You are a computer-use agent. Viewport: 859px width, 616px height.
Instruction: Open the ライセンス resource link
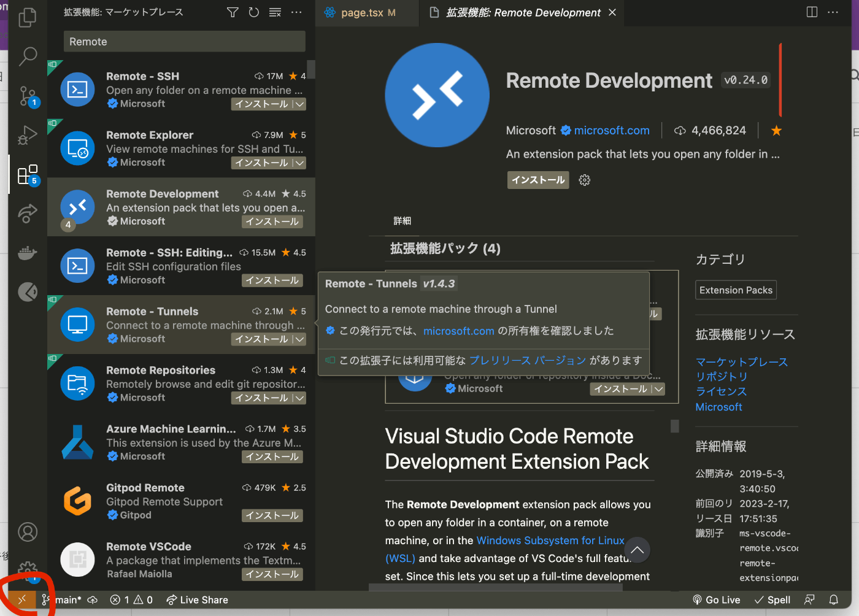click(722, 391)
